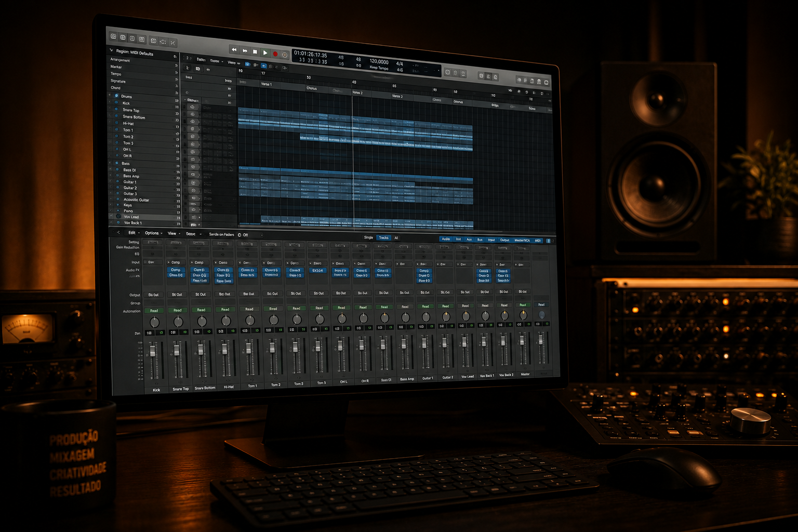Viewport: 798px width, 532px height.
Task: Click the Bass DI track icon
Action: point(116,169)
